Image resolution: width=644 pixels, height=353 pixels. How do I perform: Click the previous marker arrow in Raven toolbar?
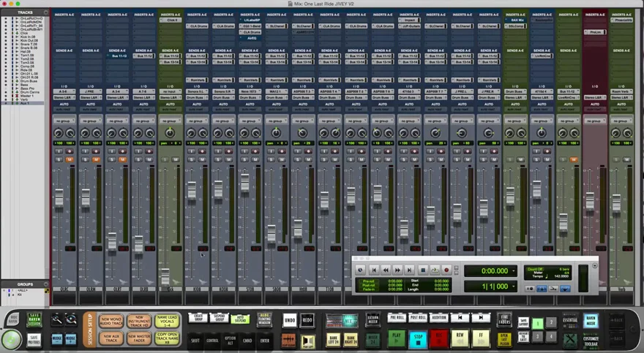coord(460,317)
